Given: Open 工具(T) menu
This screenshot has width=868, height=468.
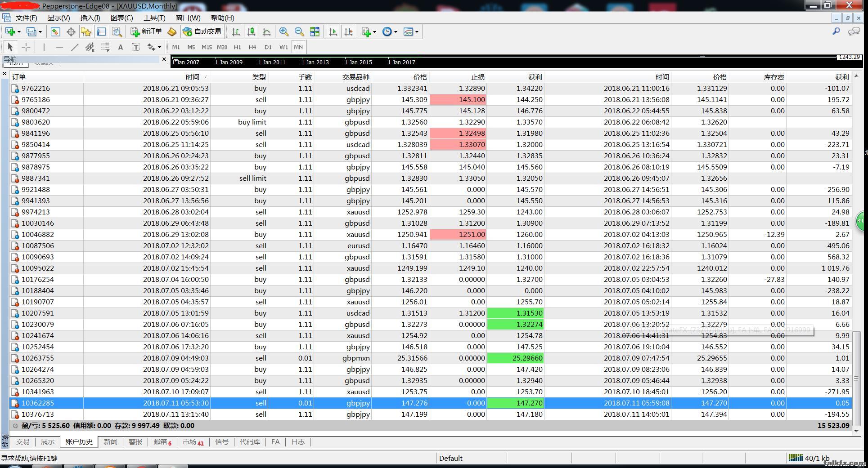Looking at the screenshot, I should click(154, 18).
